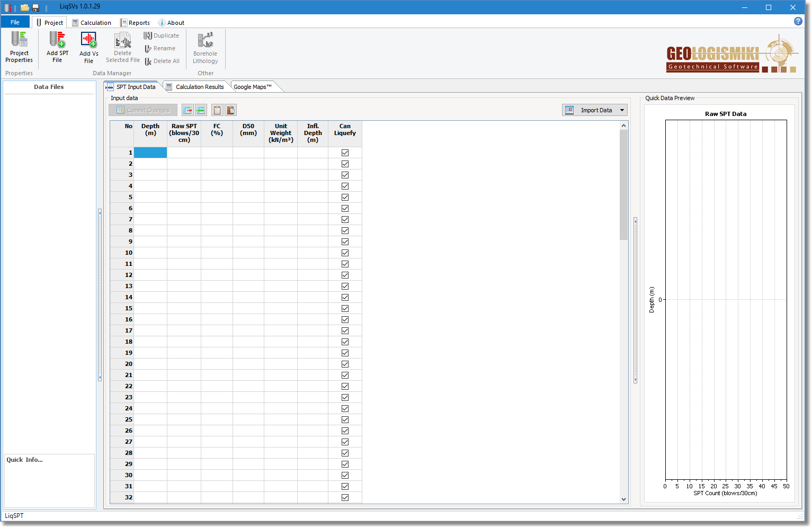Collapse the Quick Data Preview panel splitter

tap(635, 300)
